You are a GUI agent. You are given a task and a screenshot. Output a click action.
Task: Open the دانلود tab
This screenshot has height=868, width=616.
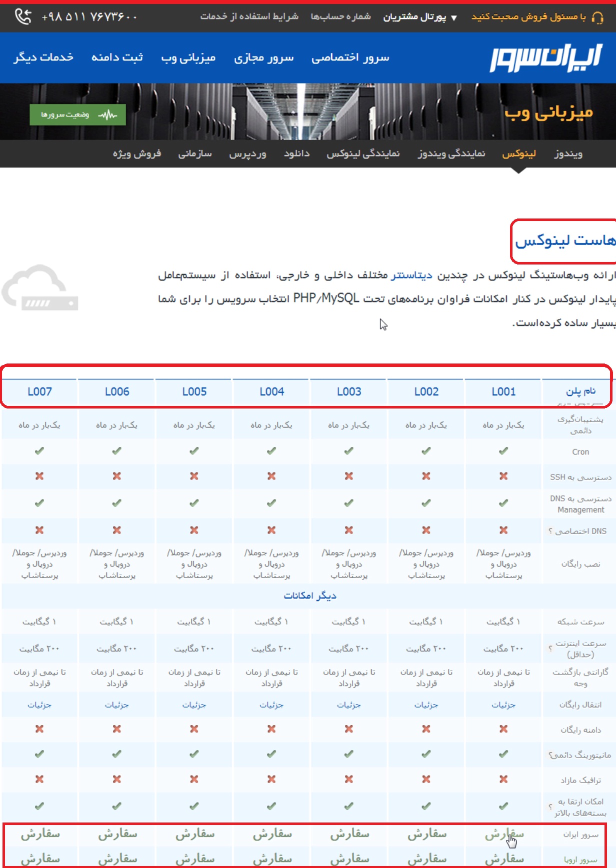297,153
